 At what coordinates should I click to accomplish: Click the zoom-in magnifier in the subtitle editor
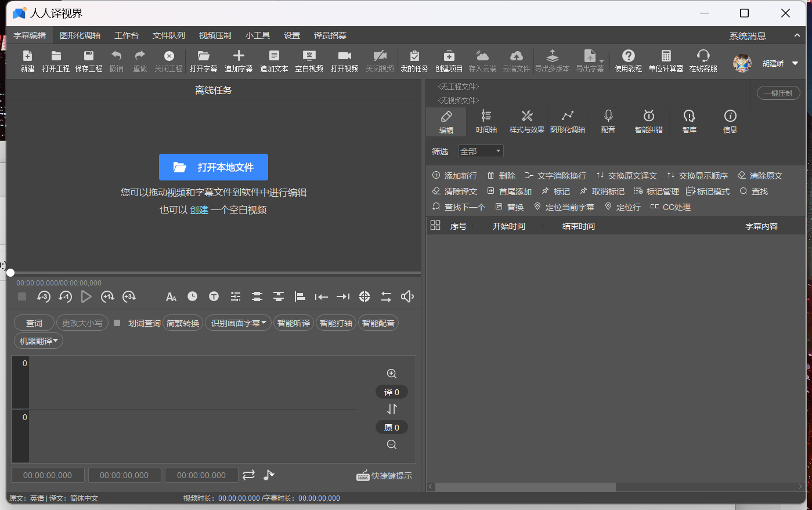pyautogui.click(x=392, y=374)
